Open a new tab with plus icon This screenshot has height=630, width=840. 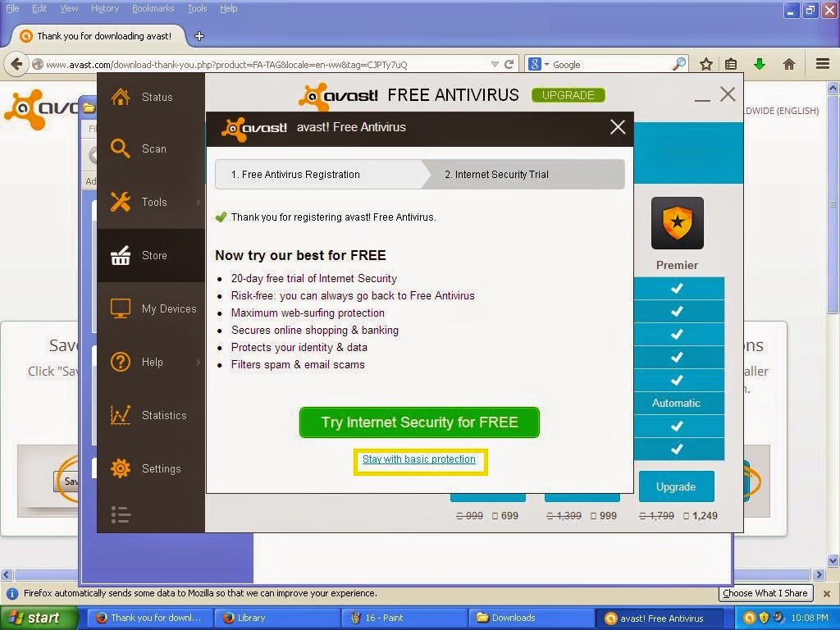199,36
